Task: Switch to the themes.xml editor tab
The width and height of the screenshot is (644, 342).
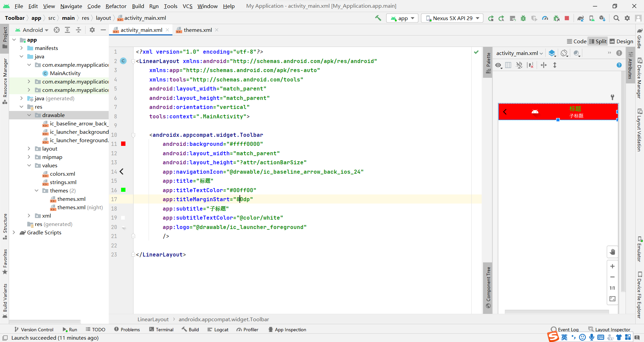Action: pos(197,30)
